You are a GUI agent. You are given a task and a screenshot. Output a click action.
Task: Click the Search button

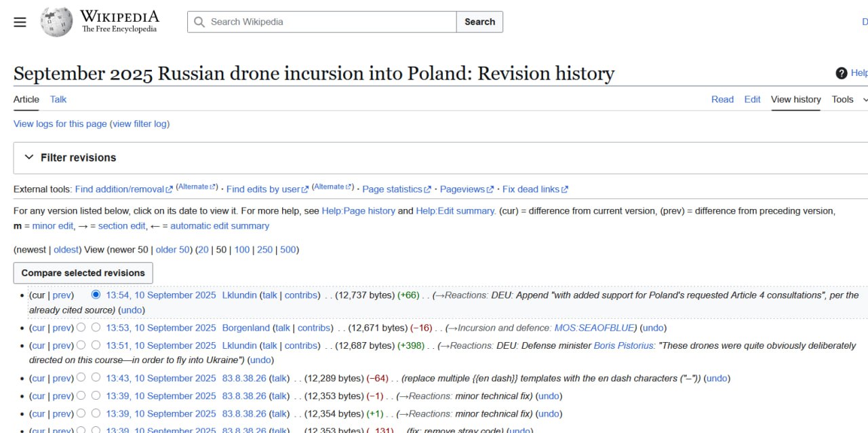pyautogui.click(x=479, y=22)
